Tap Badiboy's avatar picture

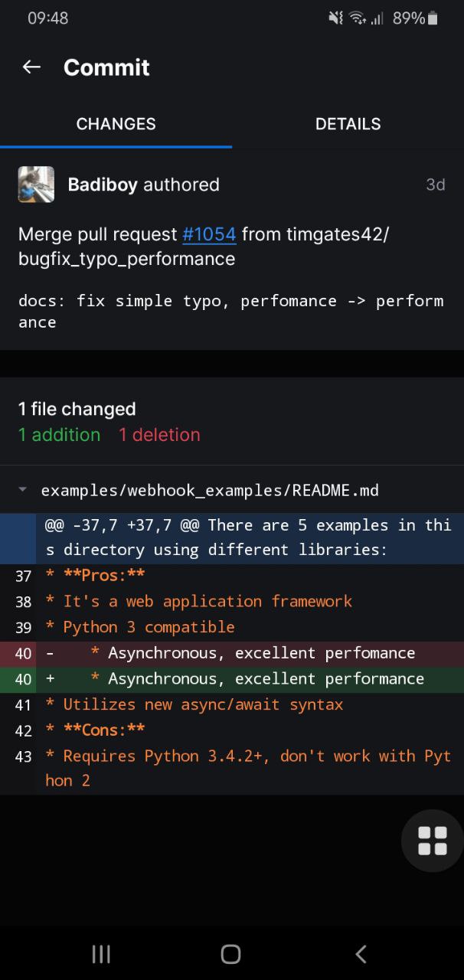pyautogui.click(x=36, y=185)
